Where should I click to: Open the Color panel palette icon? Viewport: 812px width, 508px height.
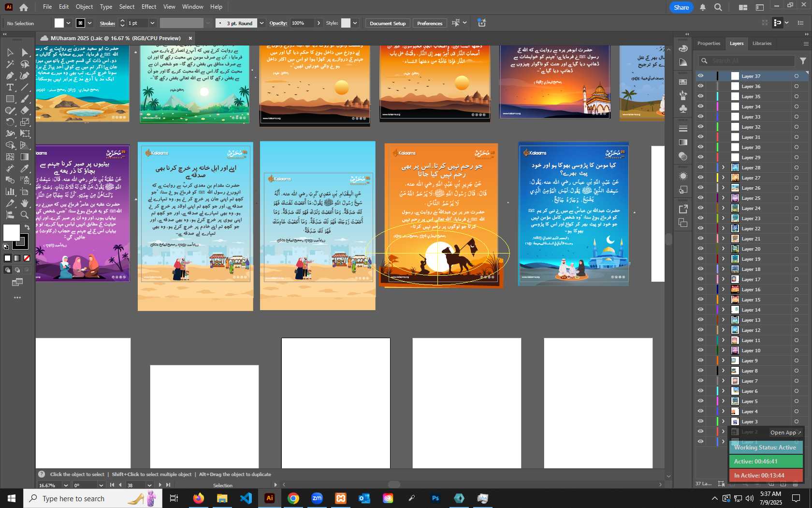pyautogui.click(x=683, y=48)
